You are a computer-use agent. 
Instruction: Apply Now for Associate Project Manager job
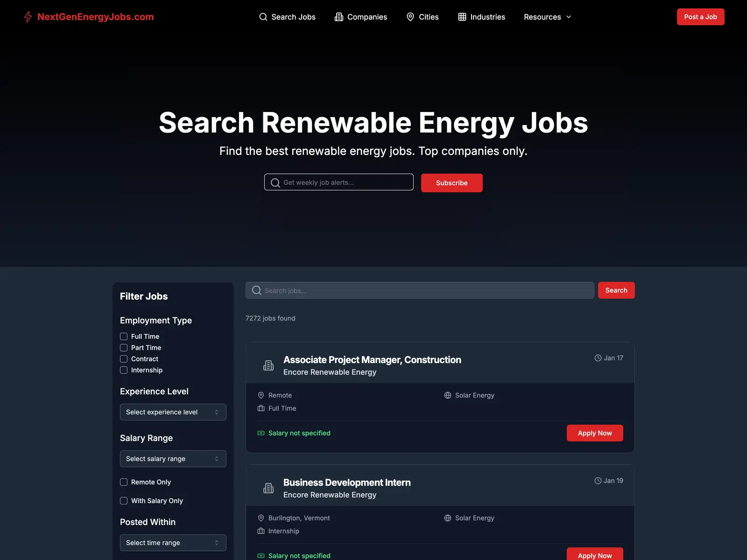click(595, 433)
